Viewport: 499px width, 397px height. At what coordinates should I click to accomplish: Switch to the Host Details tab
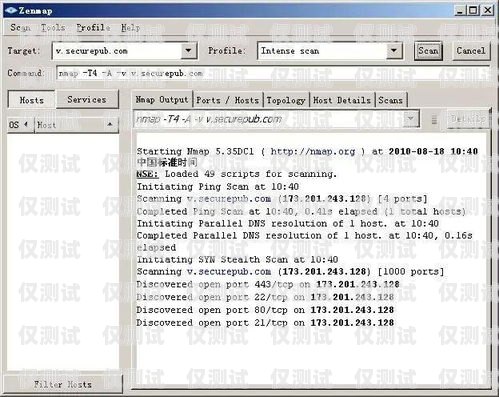(342, 100)
